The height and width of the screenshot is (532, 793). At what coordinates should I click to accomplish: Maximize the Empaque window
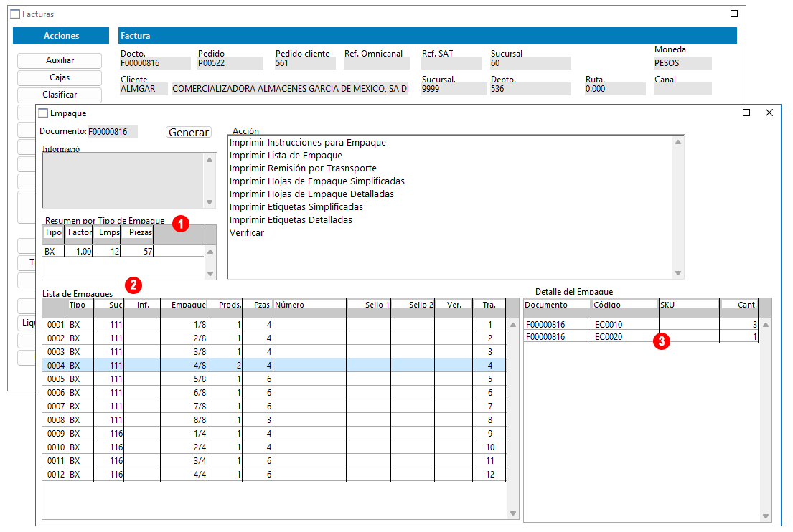tap(746, 113)
